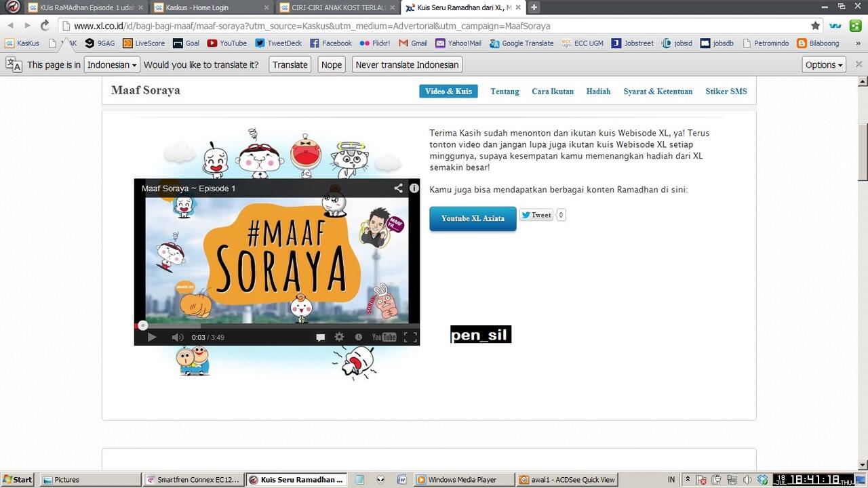Open the KasKus bookmark
This screenshot has height=488, width=868.
tap(22, 43)
